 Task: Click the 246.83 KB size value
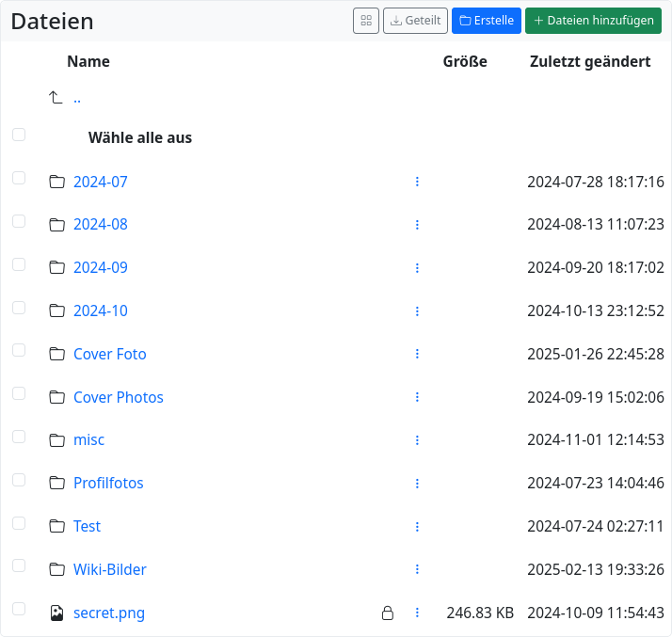coord(480,613)
